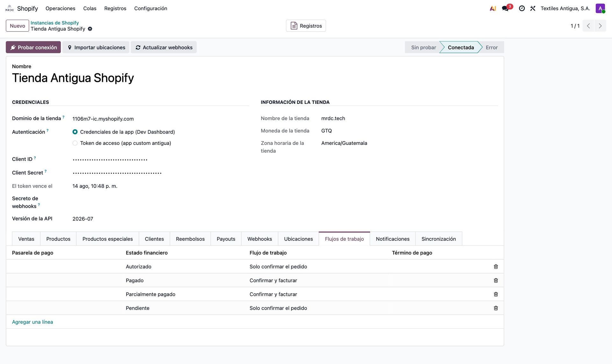The image size is (612, 364).
Task: Click the Shopify app logo icon
Action: pos(9,9)
